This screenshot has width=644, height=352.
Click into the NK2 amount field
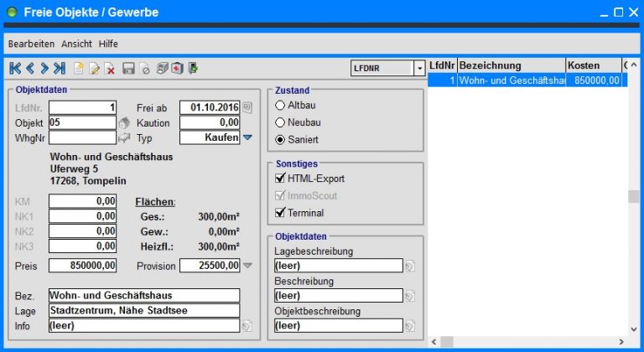82,231
